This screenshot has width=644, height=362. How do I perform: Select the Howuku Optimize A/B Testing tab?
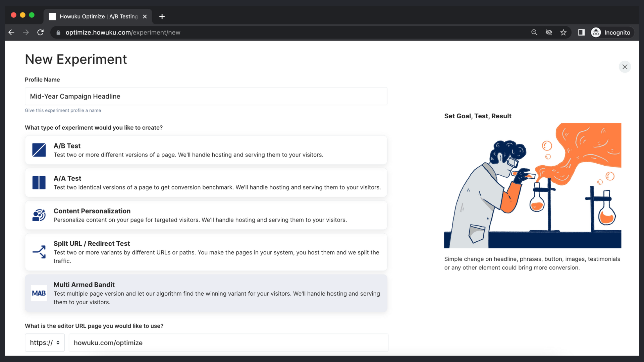tap(98, 16)
